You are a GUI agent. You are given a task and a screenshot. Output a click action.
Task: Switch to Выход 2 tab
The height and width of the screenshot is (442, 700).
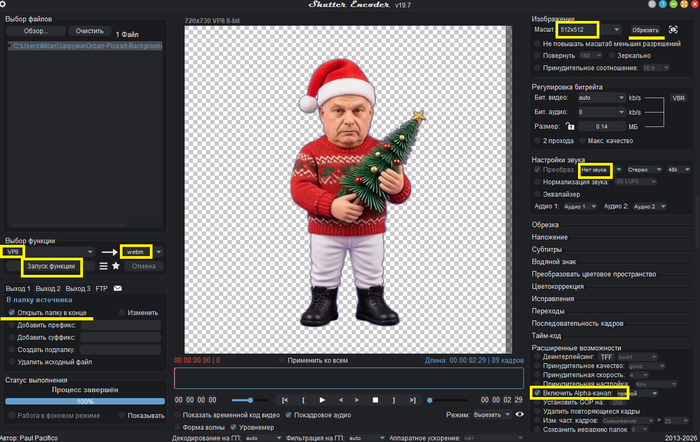pyautogui.click(x=48, y=288)
